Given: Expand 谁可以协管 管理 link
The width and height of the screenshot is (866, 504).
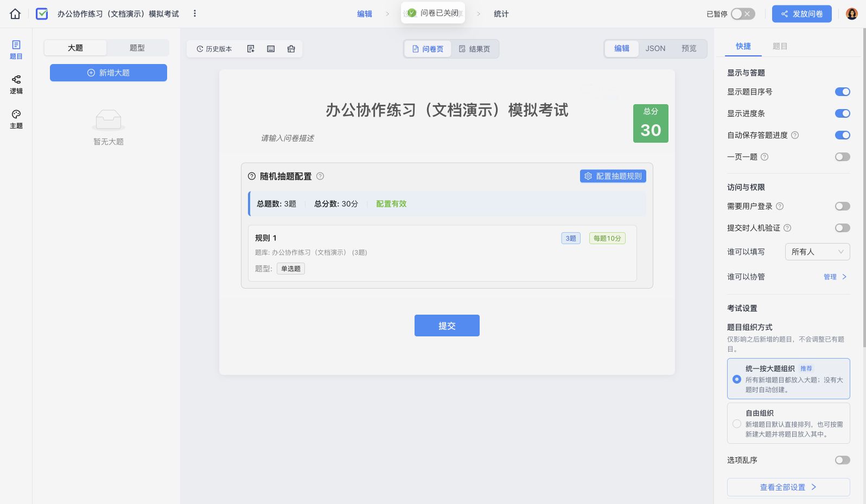Looking at the screenshot, I should [x=835, y=277].
